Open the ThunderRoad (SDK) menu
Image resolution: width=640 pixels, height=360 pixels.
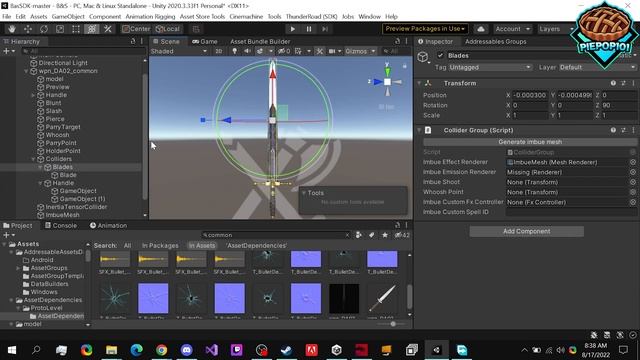tap(311, 17)
